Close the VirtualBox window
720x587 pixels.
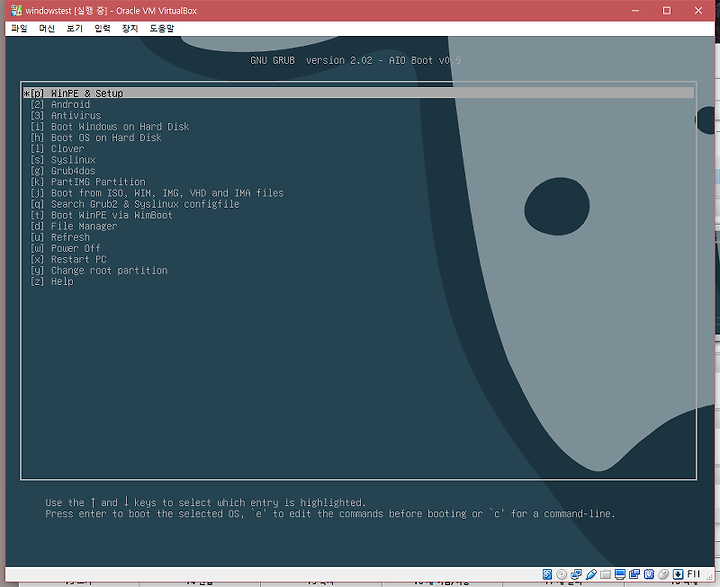coord(698,10)
